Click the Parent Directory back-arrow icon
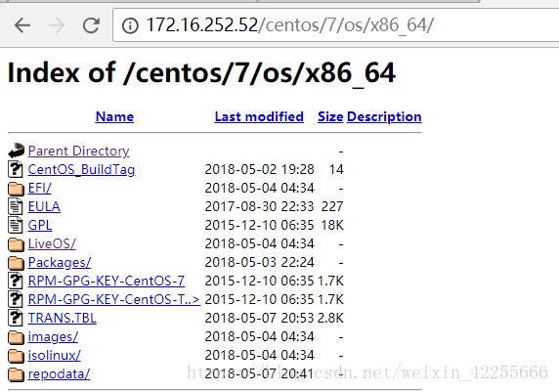This screenshot has height=392, width=559. 16,151
